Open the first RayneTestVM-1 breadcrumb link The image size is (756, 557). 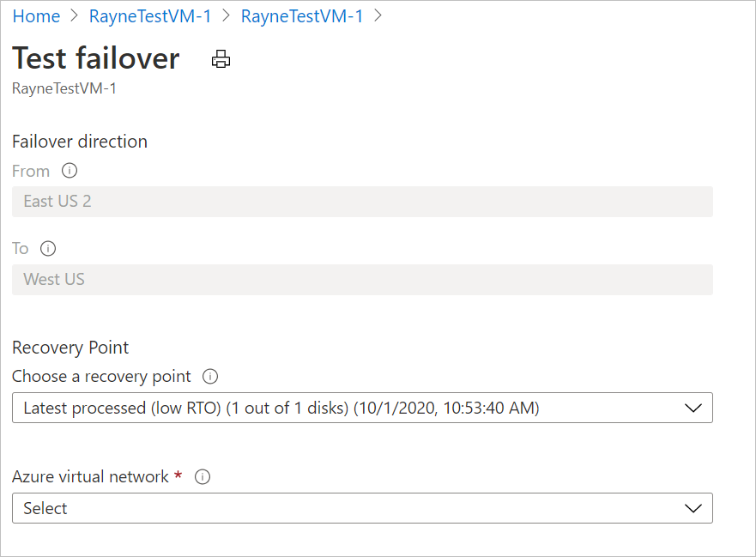click(150, 15)
